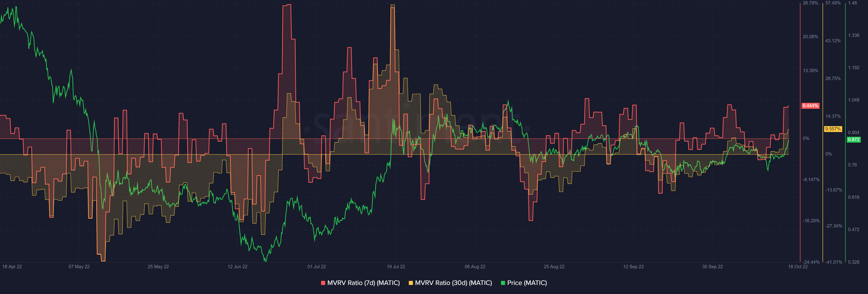This screenshot has width=868, height=294.
Task: Toggle the MVRV Ratio (30d) (MATIC) series label
Action: pos(453,283)
